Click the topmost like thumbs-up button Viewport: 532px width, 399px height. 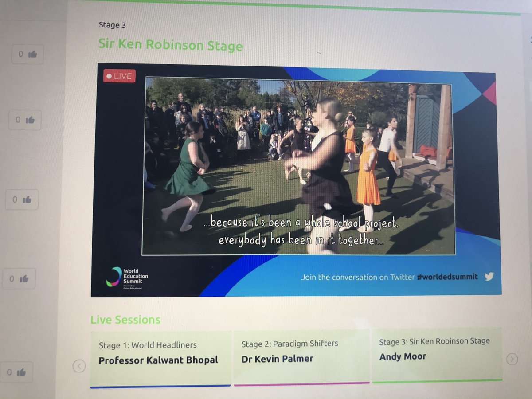[x=27, y=54]
